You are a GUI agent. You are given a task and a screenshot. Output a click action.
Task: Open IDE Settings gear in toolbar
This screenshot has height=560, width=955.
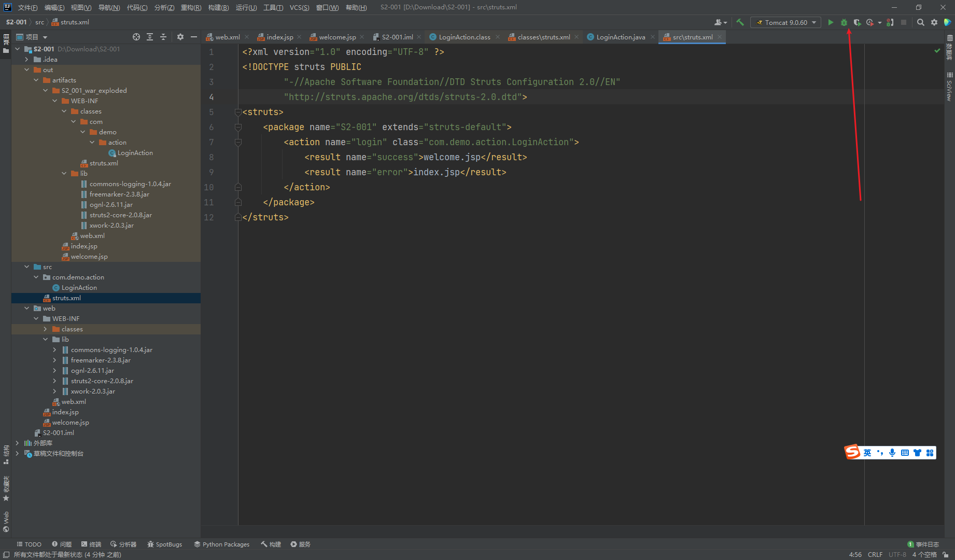click(934, 22)
